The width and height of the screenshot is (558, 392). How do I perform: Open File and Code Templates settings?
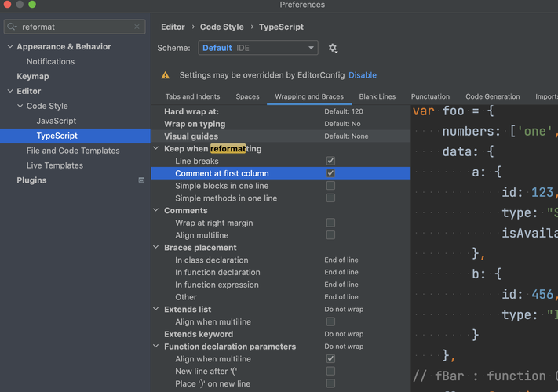click(73, 151)
